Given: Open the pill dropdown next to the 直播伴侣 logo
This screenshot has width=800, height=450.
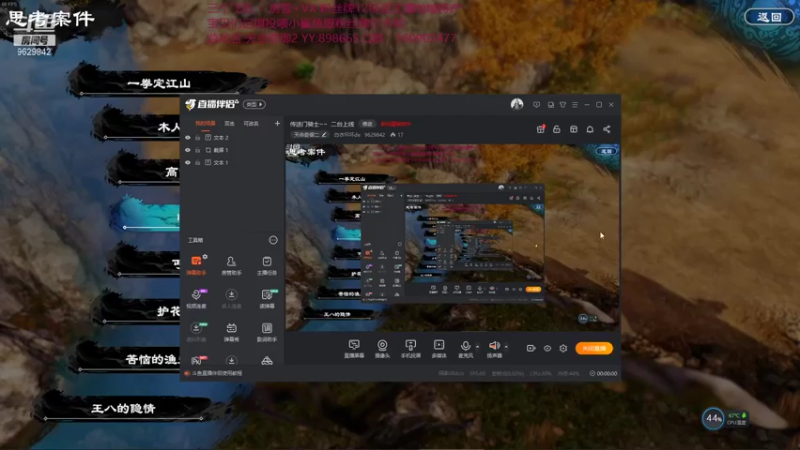Looking at the screenshot, I should [x=254, y=104].
